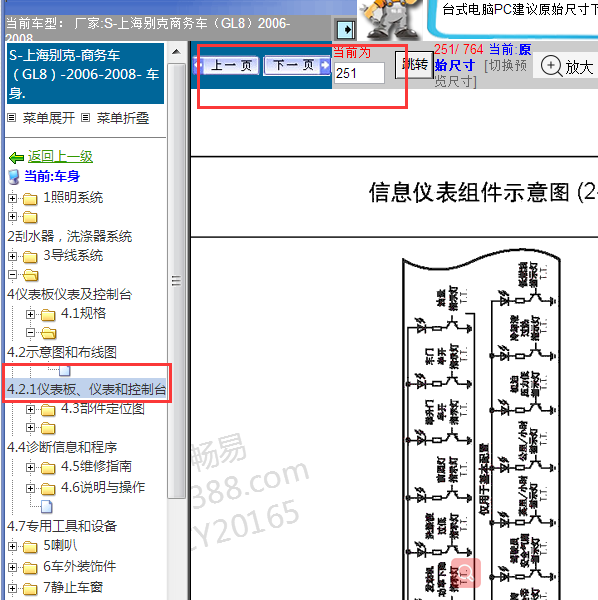Screen dimensions: 598x600
Task: Expand the 7静止车窗 node
Action: [12, 588]
